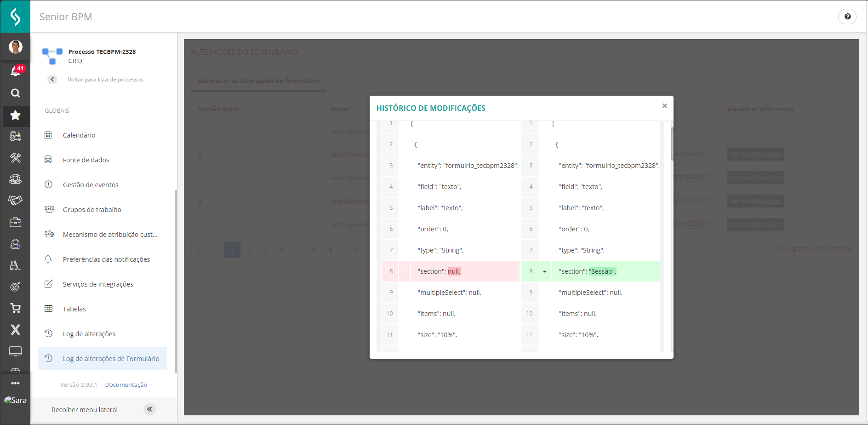The width and height of the screenshot is (868, 425).
Task: Close the Histórico de Modificações dialog
Action: click(664, 106)
